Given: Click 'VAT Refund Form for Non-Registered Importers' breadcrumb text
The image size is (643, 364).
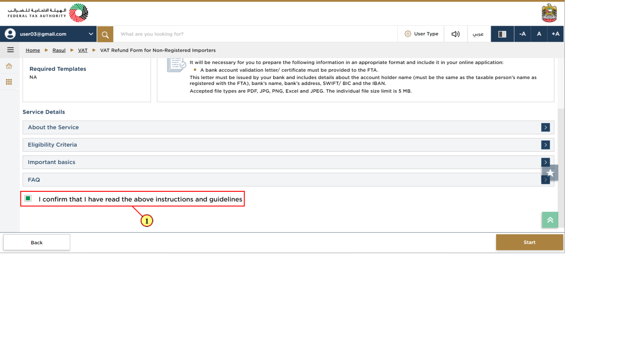Looking at the screenshot, I should pyautogui.click(x=158, y=50).
